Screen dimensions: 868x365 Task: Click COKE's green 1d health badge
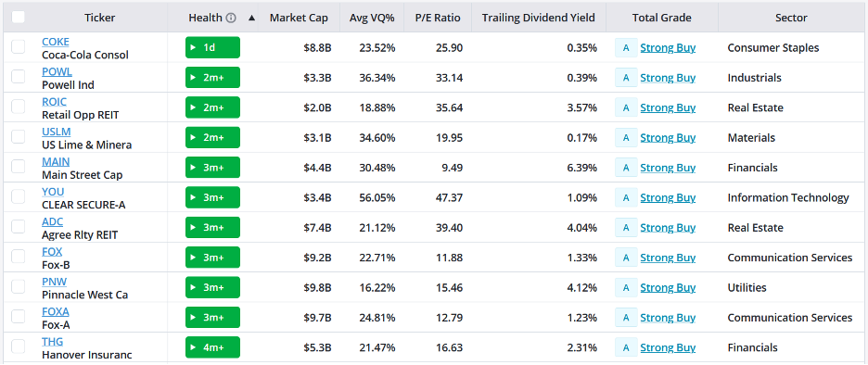click(x=212, y=47)
